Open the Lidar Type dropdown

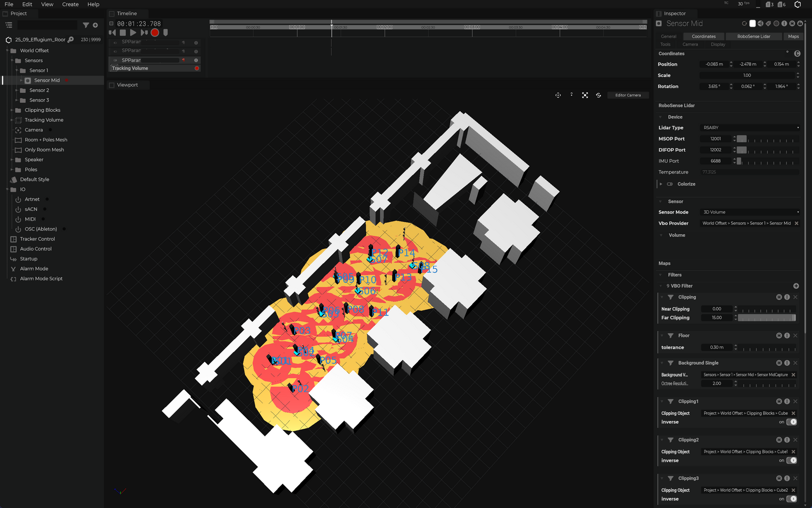tap(750, 128)
